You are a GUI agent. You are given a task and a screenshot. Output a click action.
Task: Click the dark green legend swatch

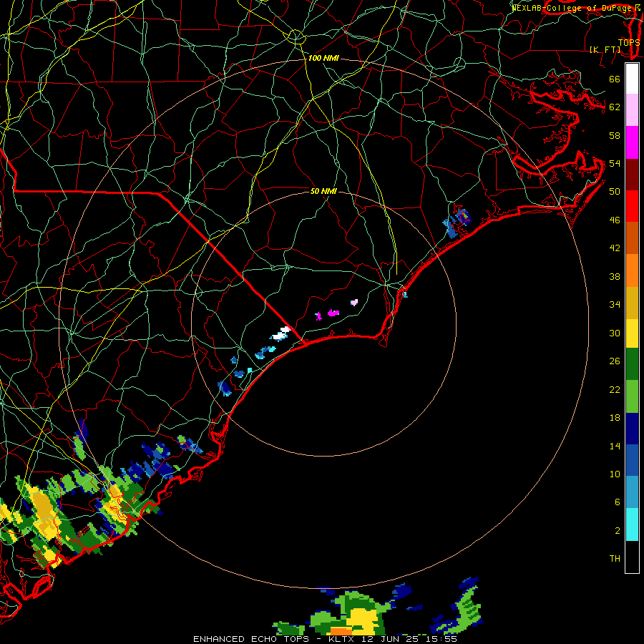[632, 364]
